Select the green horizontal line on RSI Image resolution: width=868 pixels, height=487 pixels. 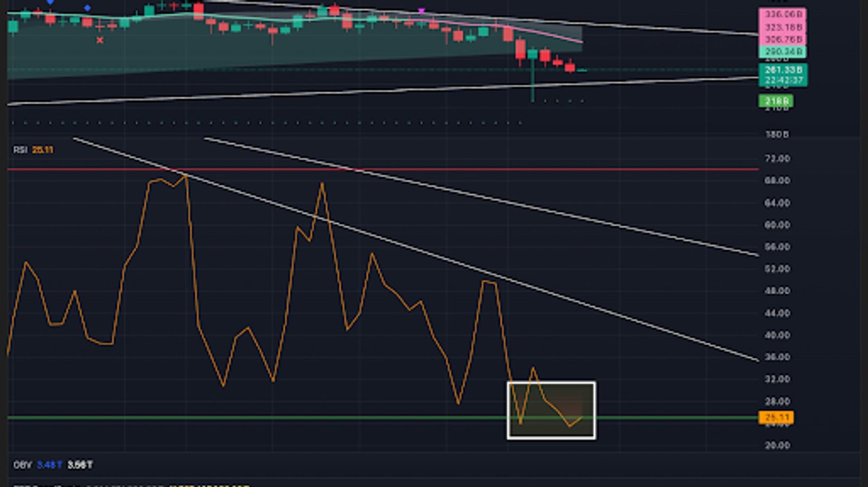click(x=271, y=418)
